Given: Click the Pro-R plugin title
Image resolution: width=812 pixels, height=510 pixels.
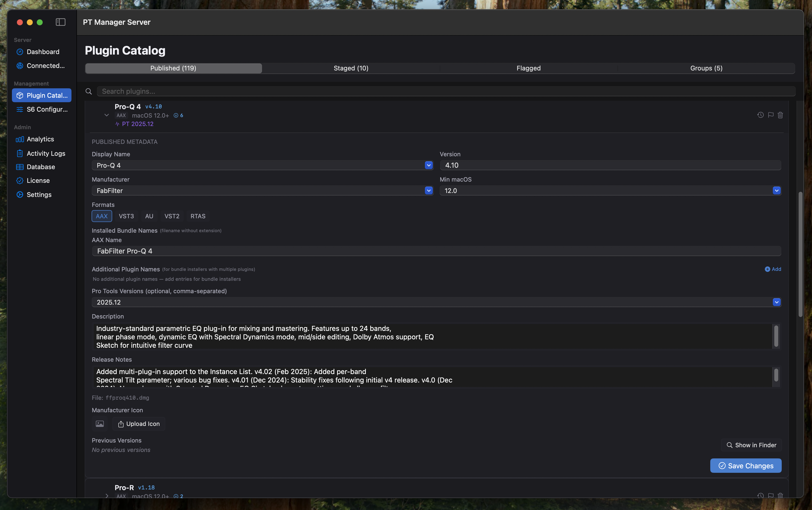Looking at the screenshot, I should (124, 487).
